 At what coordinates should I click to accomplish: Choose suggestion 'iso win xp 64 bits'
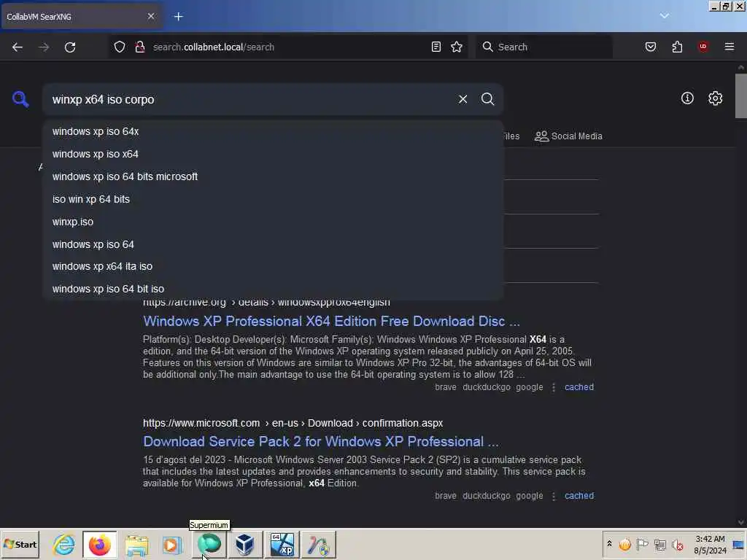pos(273,199)
